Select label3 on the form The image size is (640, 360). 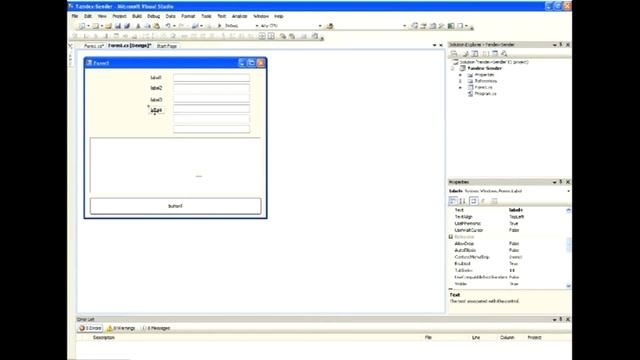[x=156, y=100]
